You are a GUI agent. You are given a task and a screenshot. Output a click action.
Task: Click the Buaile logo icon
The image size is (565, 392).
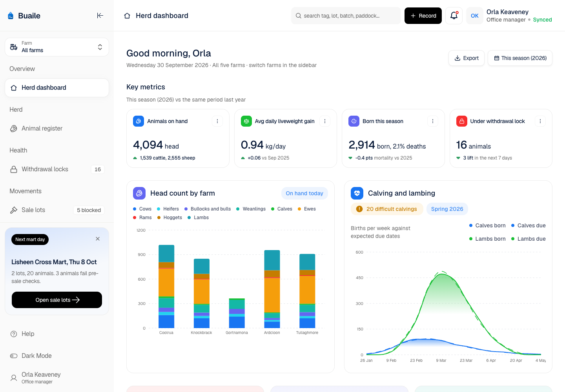tap(11, 16)
